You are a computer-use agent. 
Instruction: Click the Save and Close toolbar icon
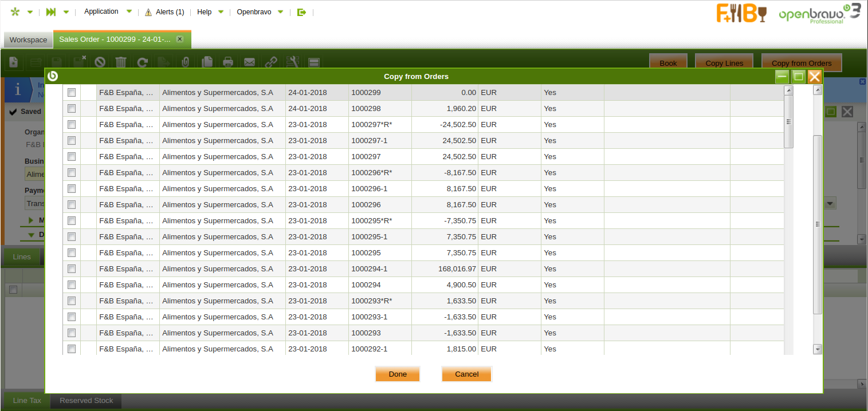(x=78, y=62)
